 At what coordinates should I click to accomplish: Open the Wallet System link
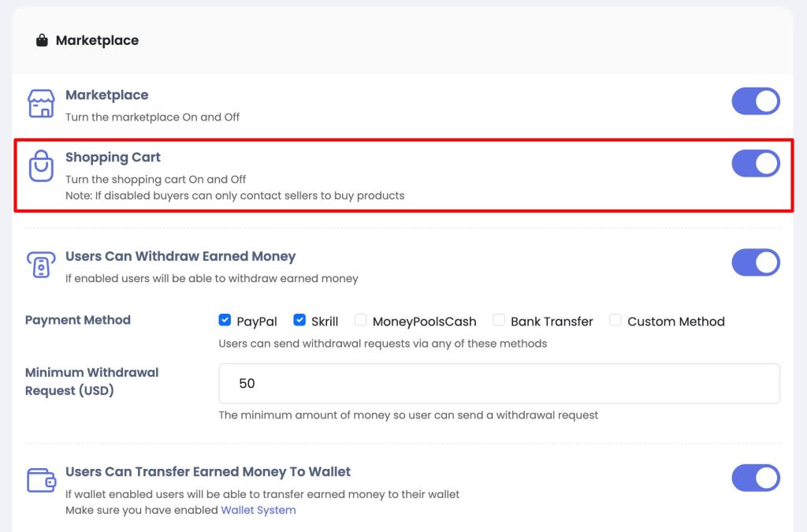pyautogui.click(x=258, y=510)
